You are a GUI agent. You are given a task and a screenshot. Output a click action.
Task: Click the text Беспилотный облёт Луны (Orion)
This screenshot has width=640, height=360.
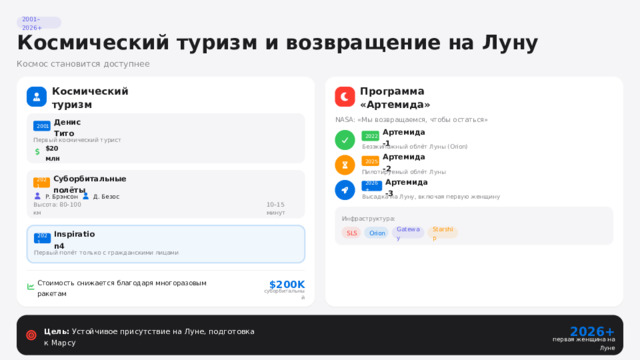click(415, 147)
